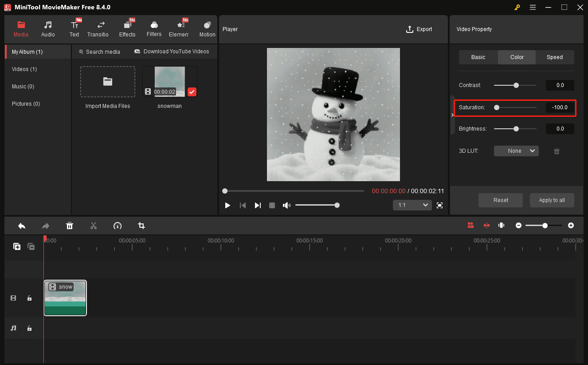Open the Motion effects panel
Screen dimensions: 588x365
(x=207, y=28)
